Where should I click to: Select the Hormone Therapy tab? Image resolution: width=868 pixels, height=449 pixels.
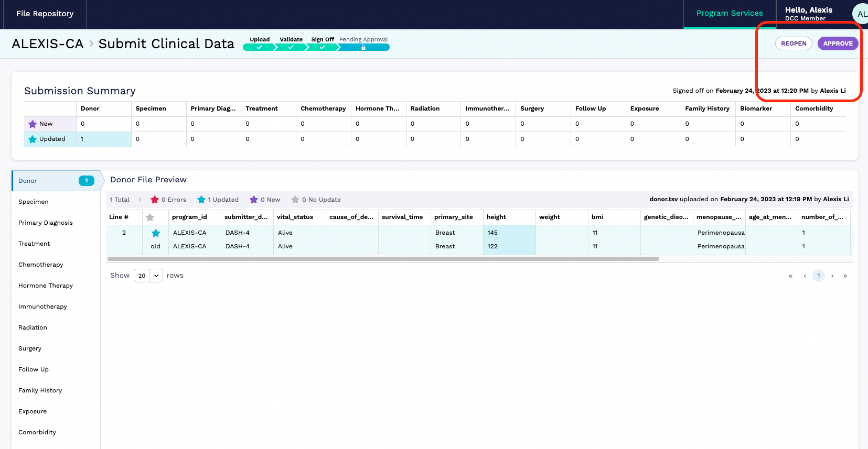point(56,286)
